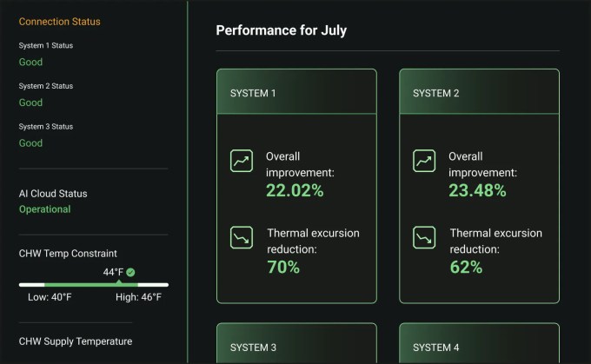Screen dimensions: 591x364
Task: Click System 3 Status Good indicator
Action: pyautogui.click(x=31, y=143)
